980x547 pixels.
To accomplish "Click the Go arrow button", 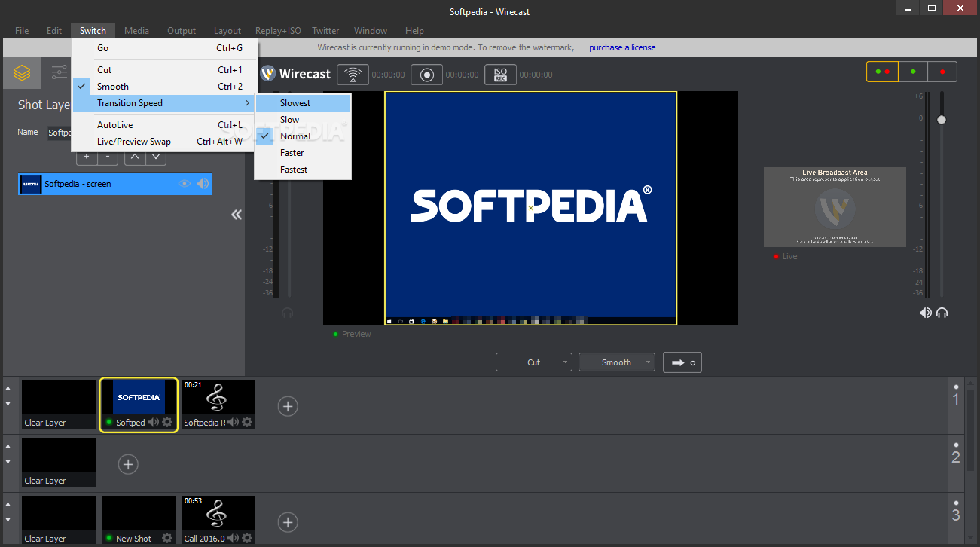I will coord(682,362).
